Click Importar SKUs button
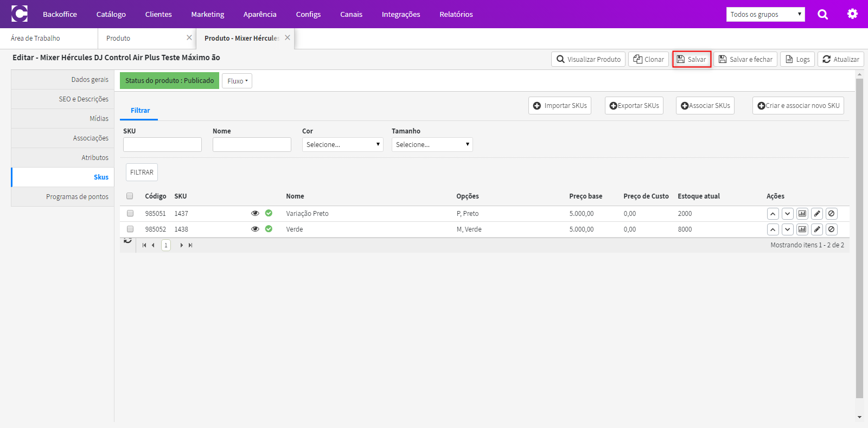The width and height of the screenshot is (868, 428). click(x=560, y=106)
